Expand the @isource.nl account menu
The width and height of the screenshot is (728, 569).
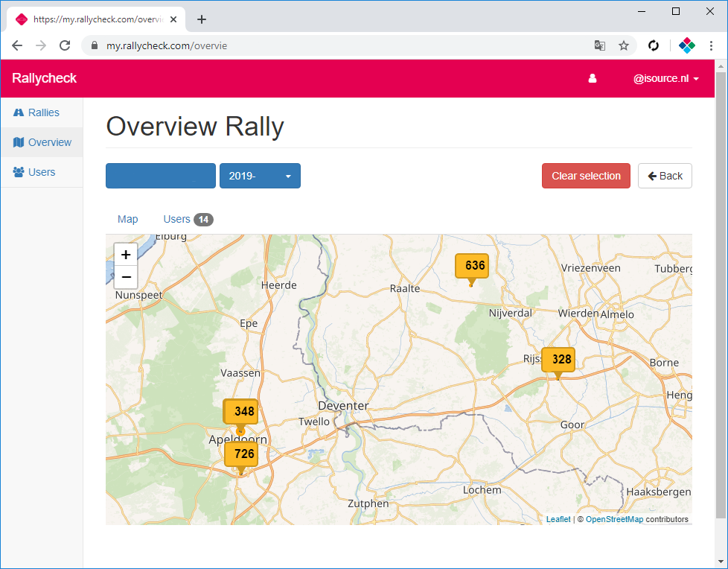click(665, 78)
